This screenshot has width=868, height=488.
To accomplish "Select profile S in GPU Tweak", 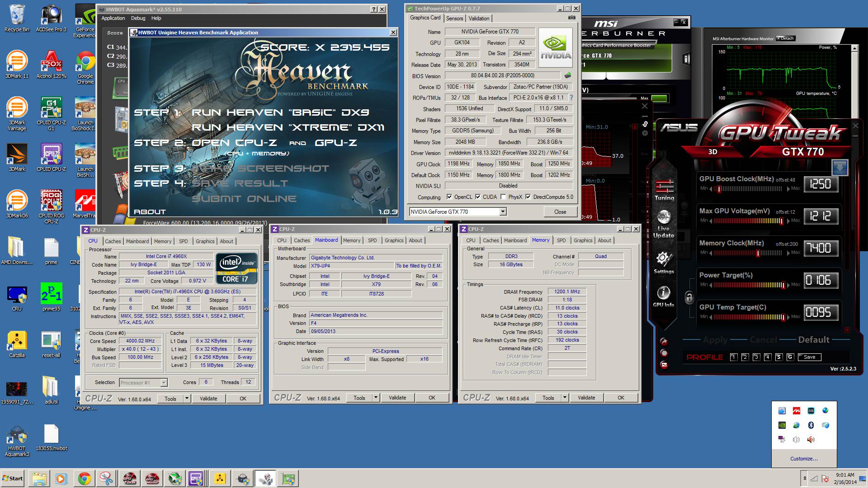I will [x=778, y=357].
